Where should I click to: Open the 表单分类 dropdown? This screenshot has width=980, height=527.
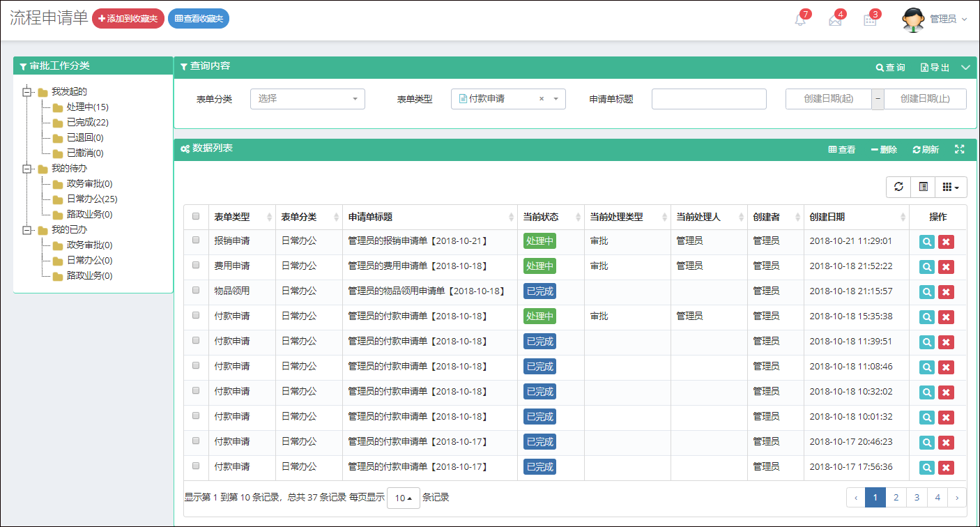(x=307, y=99)
